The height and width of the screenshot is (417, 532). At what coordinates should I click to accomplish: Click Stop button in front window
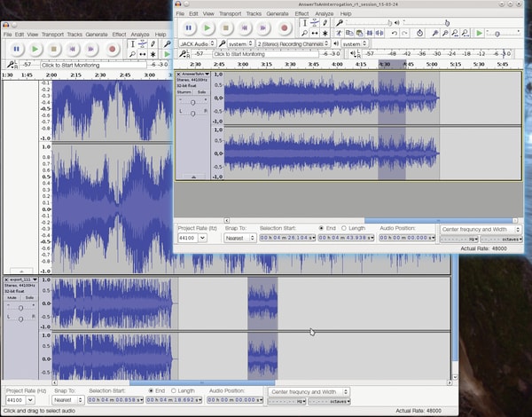point(225,28)
